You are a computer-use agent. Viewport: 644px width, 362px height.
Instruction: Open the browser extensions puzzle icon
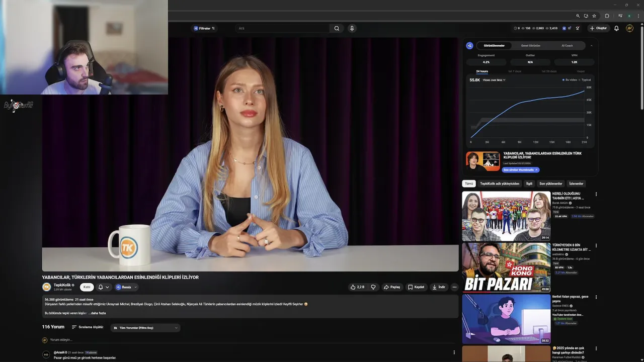[607, 16]
